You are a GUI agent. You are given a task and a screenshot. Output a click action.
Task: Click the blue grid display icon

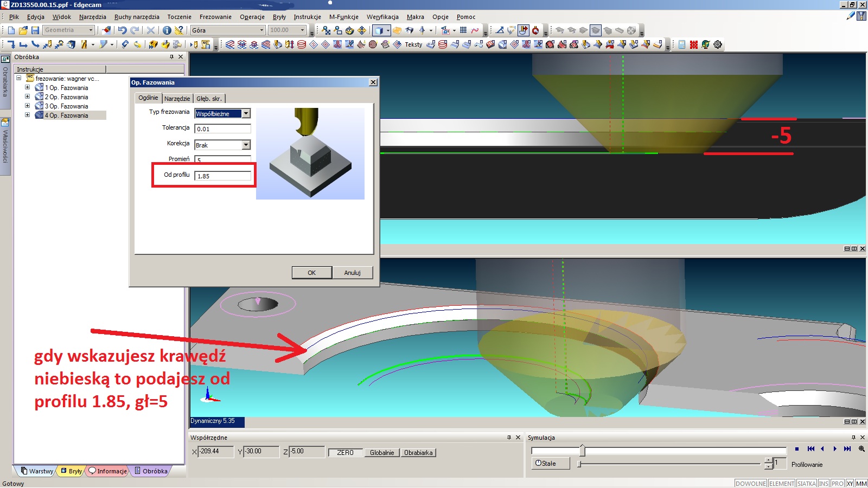463,30
